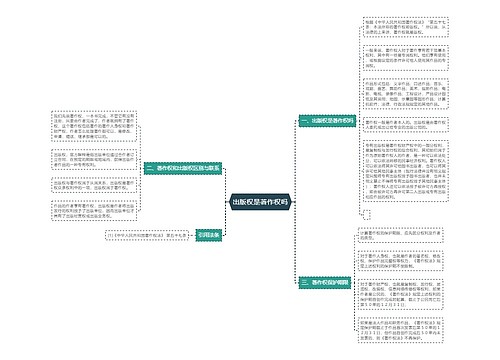The width and height of the screenshot is (500, 360).
Task: Select the leaf citing 《中华人民共和国著作权法》第五十七条
Action: [x=147, y=235]
